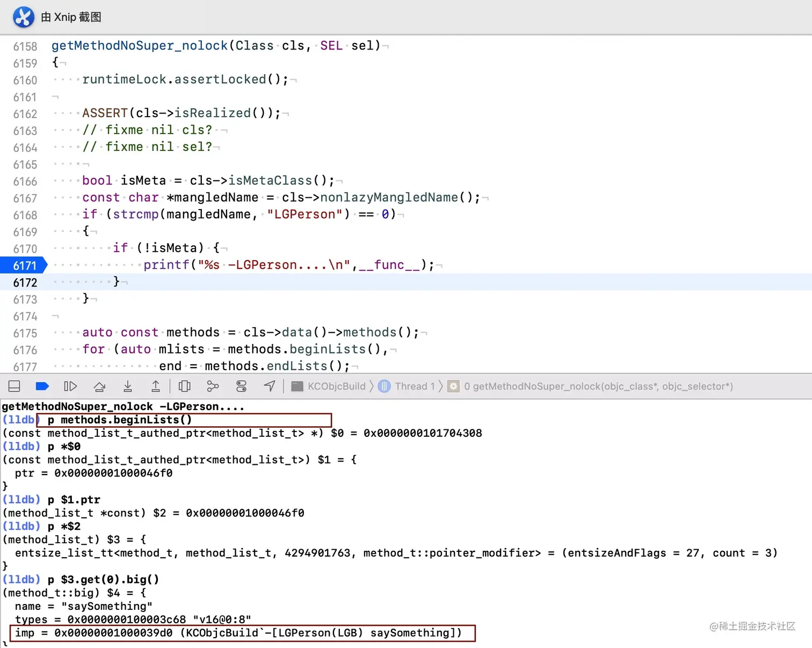Click line number 6165 in the gutter
Image resolution: width=812 pixels, height=648 pixels.
25,164
